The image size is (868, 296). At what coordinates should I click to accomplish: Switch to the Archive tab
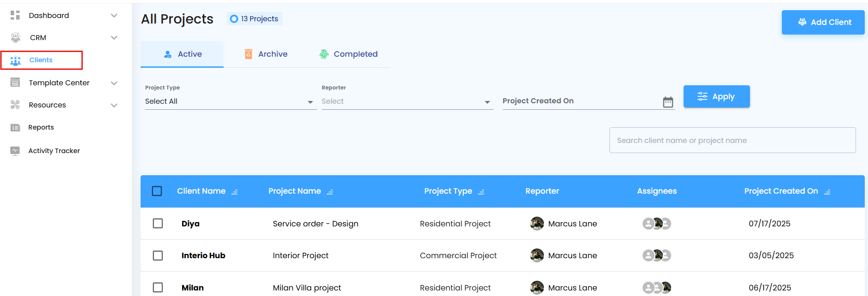pyautogui.click(x=266, y=54)
